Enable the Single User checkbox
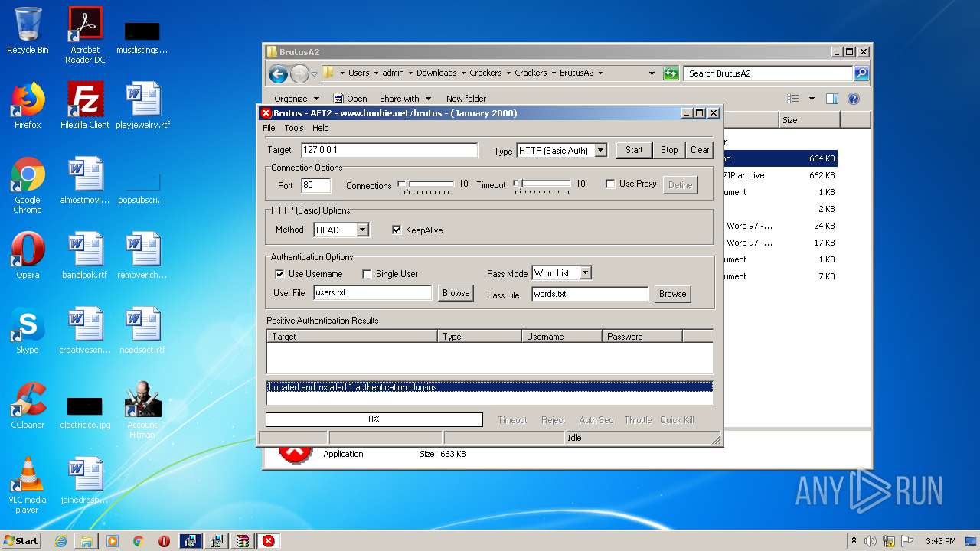 point(367,274)
